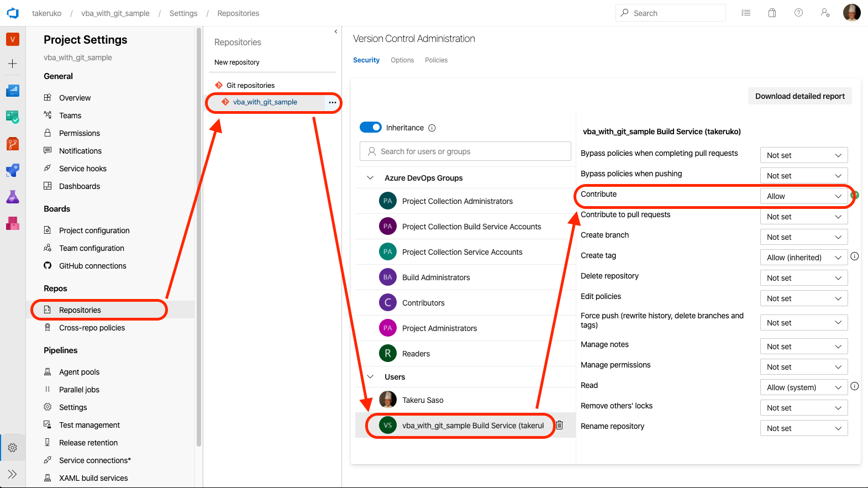Open the Manage permissions dropdown
The height and width of the screenshot is (488, 868).
pyautogui.click(x=804, y=367)
